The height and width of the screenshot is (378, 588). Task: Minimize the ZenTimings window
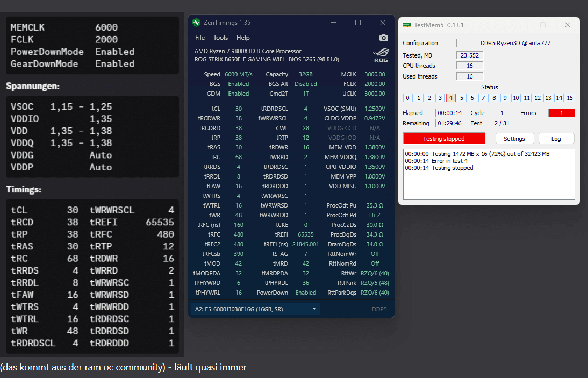click(333, 23)
